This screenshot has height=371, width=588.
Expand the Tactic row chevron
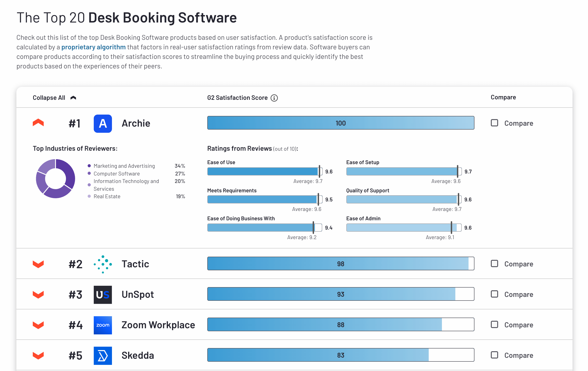click(38, 264)
